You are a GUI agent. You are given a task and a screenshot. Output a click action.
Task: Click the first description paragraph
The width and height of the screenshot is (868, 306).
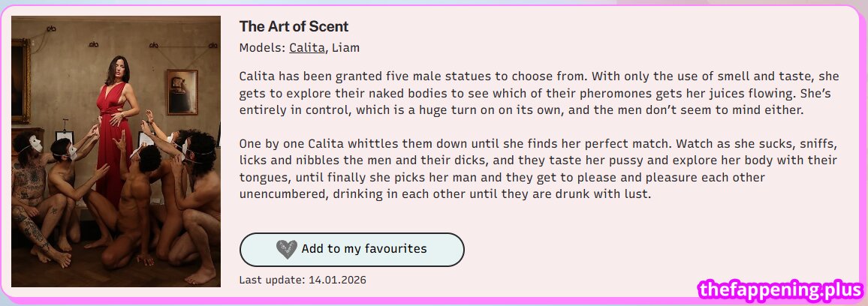click(x=539, y=93)
